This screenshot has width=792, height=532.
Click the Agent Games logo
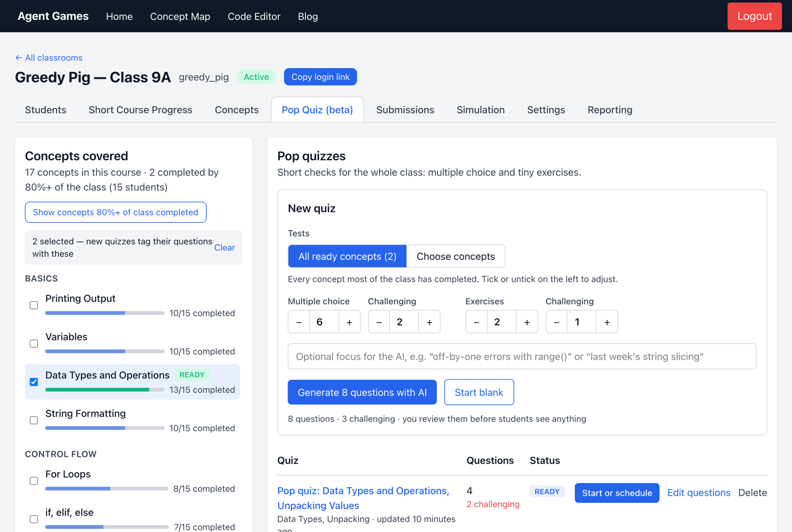point(53,16)
